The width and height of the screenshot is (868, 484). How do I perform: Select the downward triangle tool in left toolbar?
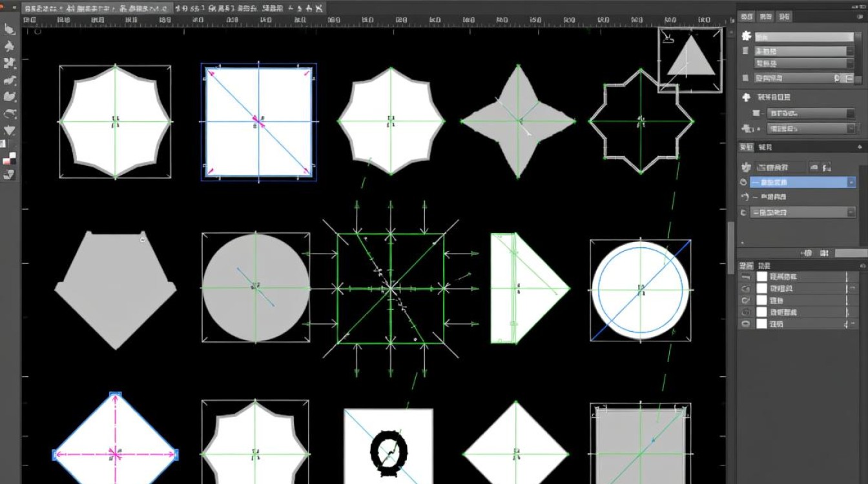10,131
